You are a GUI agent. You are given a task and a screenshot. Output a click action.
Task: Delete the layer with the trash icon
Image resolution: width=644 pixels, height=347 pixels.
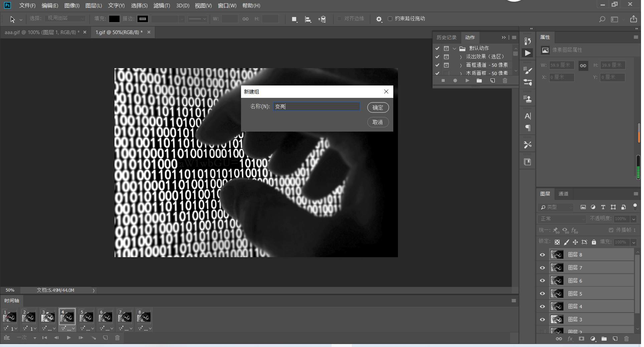(x=626, y=339)
